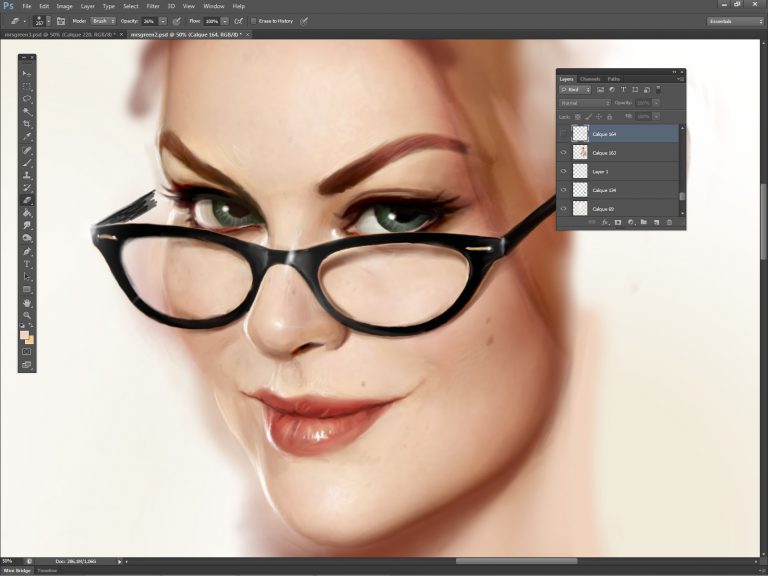Select the Brush tool in the toolbox
Viewport: 768px width, 576px height.
click(27, 163)
